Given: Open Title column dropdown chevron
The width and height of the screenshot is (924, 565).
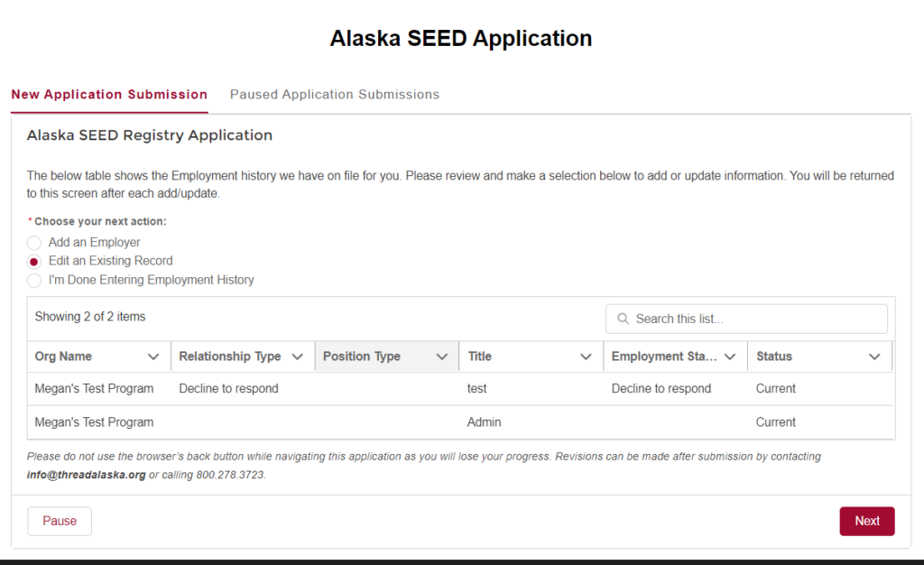Looking at the screenshot, I should click(586, 357).
